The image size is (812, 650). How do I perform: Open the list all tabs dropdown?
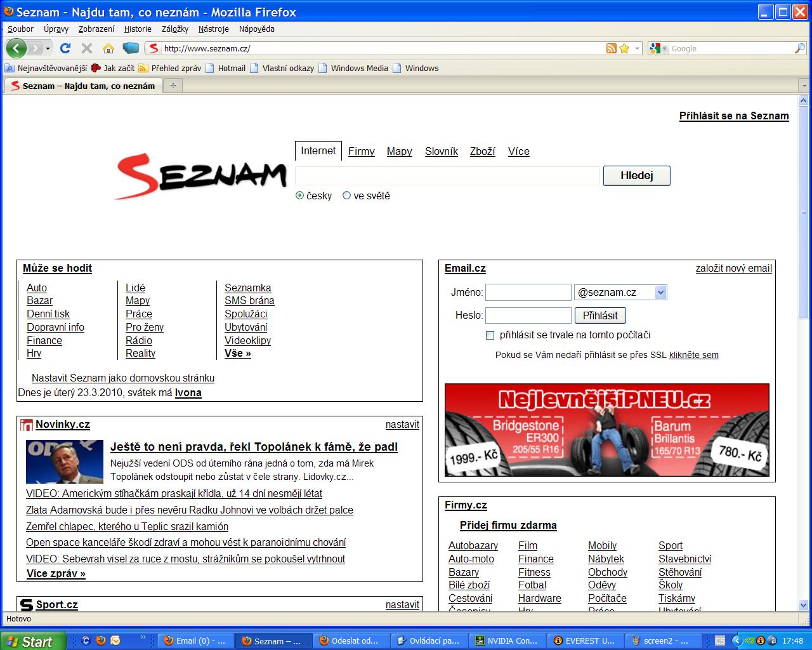point(803,85)
